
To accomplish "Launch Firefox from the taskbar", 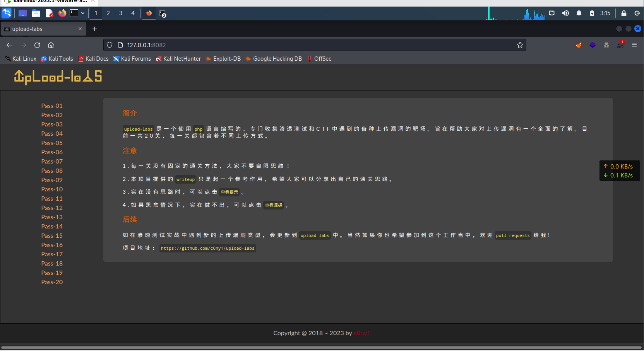I will [x=62, y=13].
